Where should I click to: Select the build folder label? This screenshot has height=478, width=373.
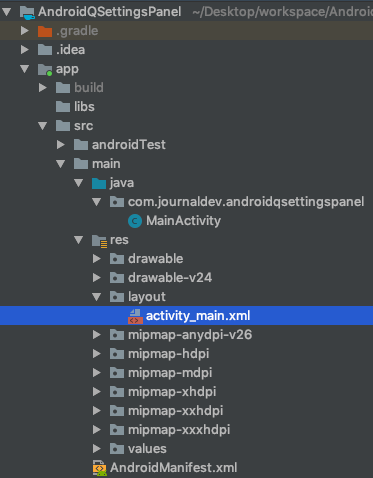89,88
